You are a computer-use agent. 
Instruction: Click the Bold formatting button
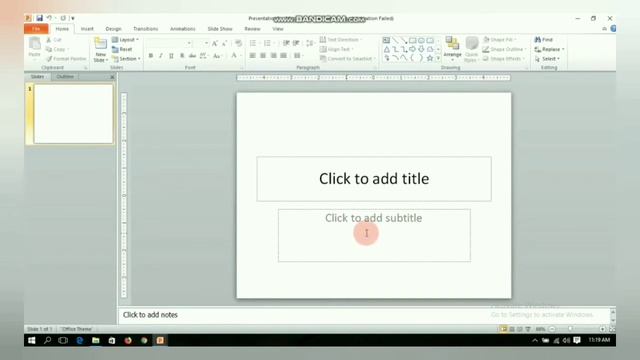(151, 56)
